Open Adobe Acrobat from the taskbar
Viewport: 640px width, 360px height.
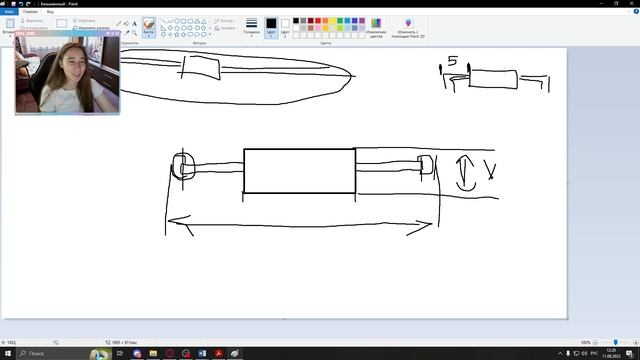218,353
